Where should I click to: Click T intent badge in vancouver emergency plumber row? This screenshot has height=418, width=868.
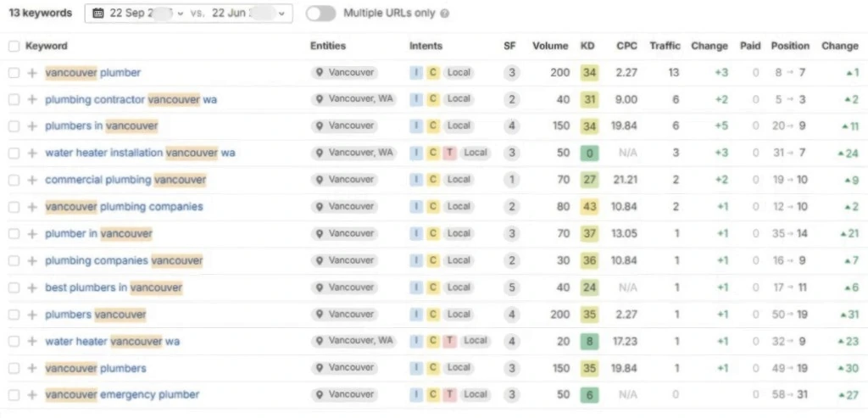pyautogui.click(x=449, y=395)
